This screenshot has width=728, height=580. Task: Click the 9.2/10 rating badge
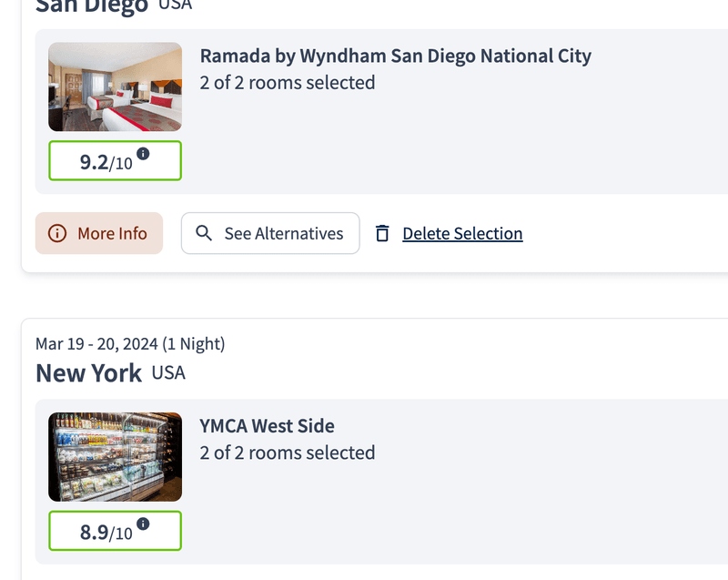[115, 161]
